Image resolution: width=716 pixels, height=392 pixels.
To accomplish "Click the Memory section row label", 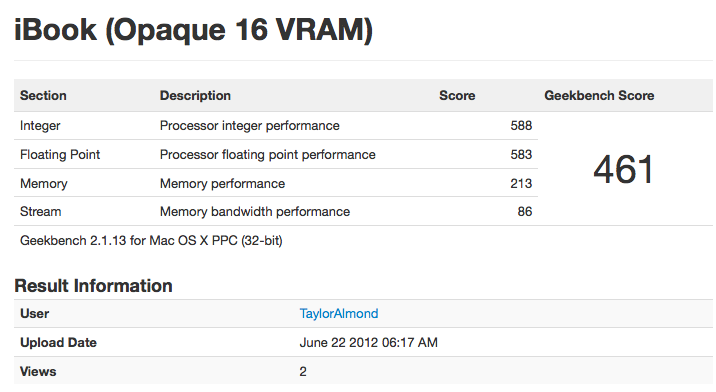I will point(44,184).
